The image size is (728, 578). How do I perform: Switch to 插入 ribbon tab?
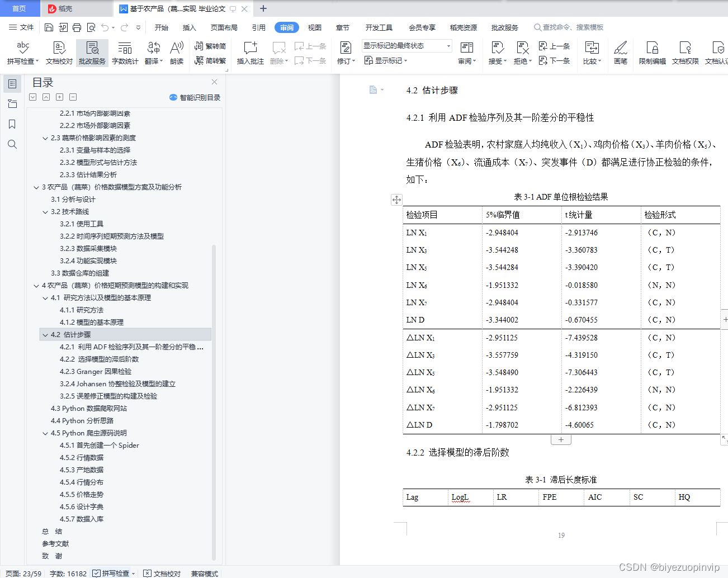[x=190, y=27]
